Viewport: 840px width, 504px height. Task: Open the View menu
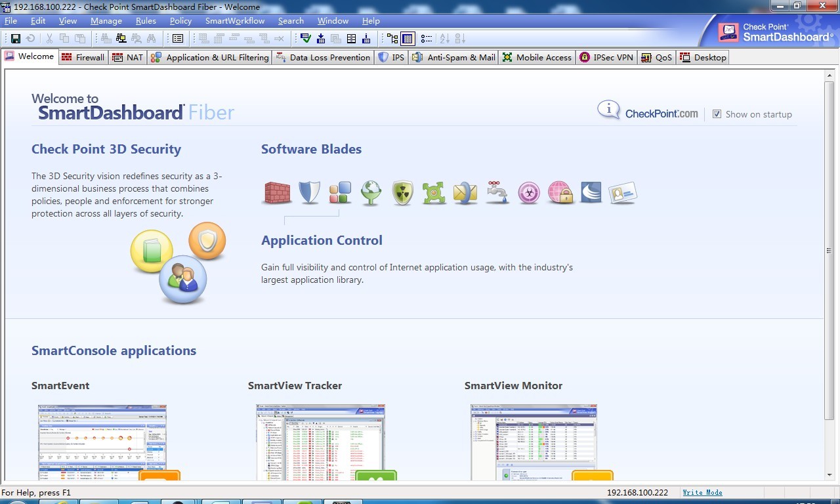coord(68,20)
